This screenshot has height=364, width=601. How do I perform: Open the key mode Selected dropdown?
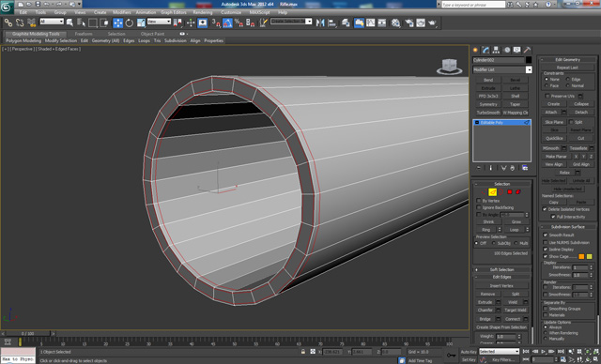pos(499,352)
